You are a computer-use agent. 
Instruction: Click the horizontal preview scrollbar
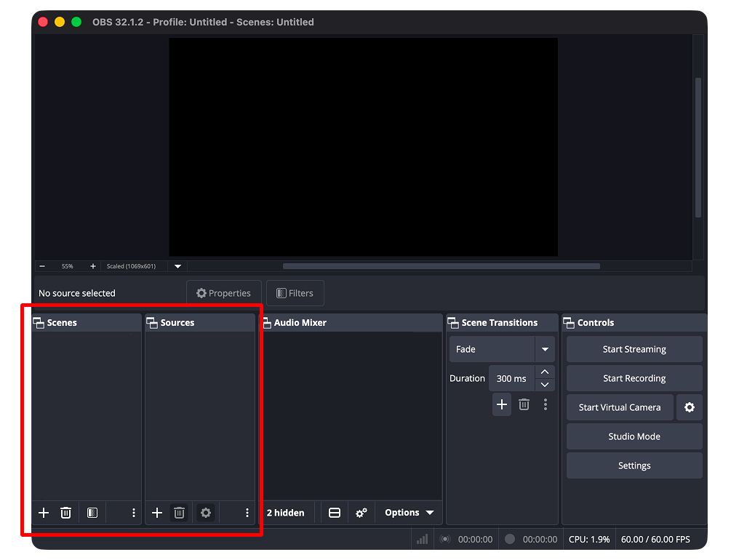click(441, 266)
